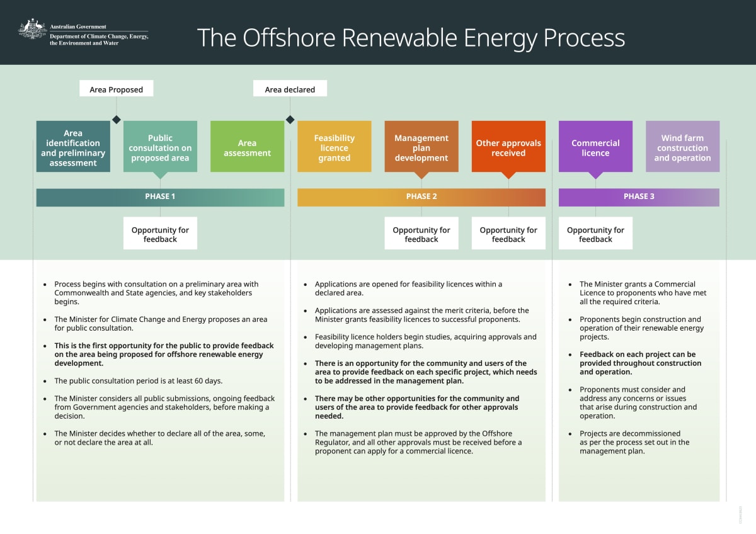
Task: Click the purple PHASE 3 bar
Action: coord(639,196)
